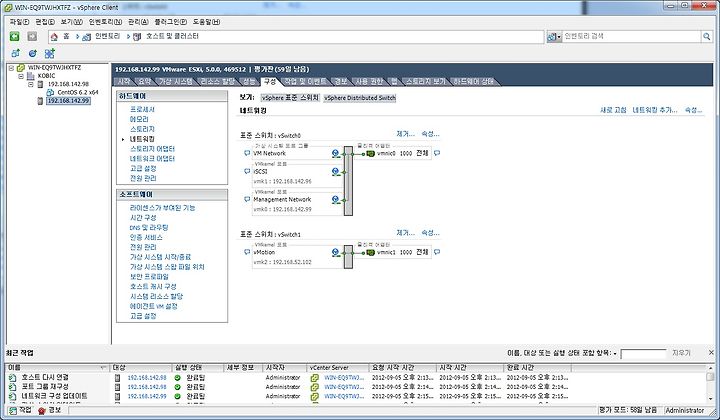Image resolution: width=720 pixels, height=420 pixels.
Task: Close the recent tasks panel with X
Action: coord(711,353)
